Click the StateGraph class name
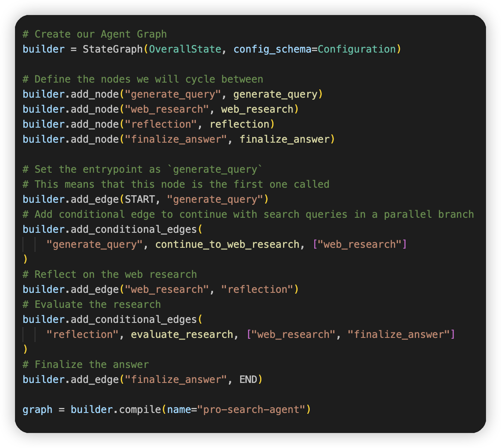This screenshot has height=448, width=501. coord(113,49)
